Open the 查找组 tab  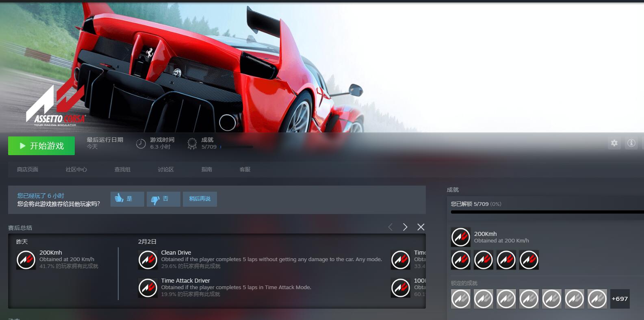point(122,169)
